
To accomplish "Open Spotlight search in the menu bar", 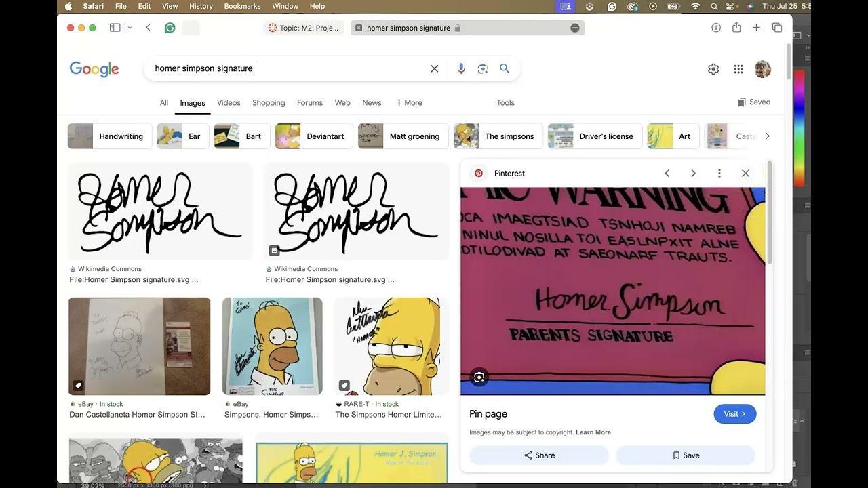I will tap(714, 6).
